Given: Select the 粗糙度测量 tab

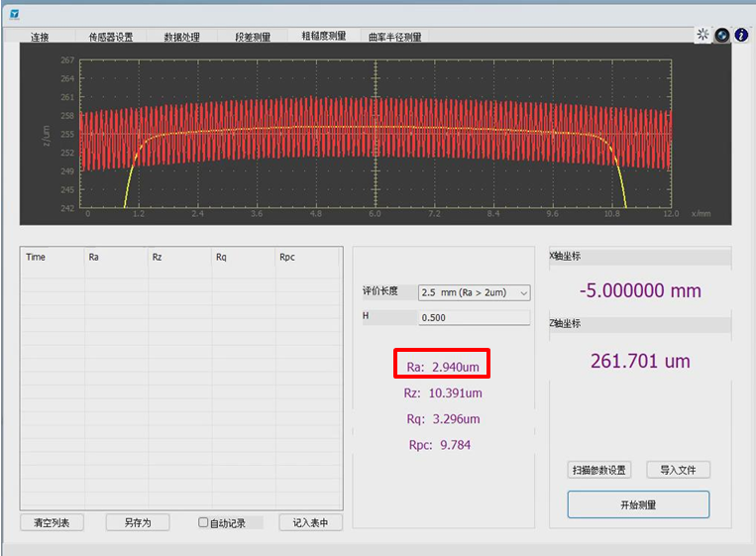Looking at the screenshot, I should click(x=324, y=37).
